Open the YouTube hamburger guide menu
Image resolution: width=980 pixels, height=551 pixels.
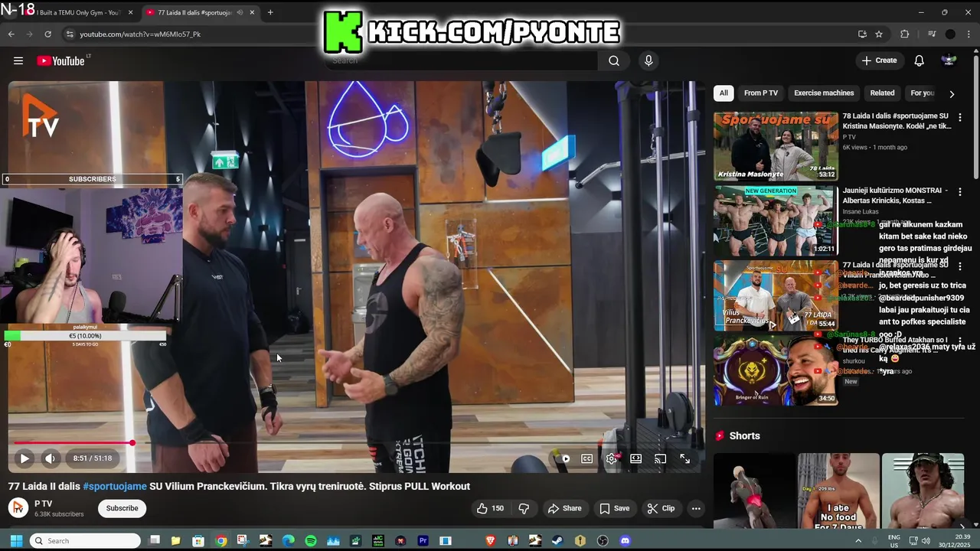[x=18, y=60]
